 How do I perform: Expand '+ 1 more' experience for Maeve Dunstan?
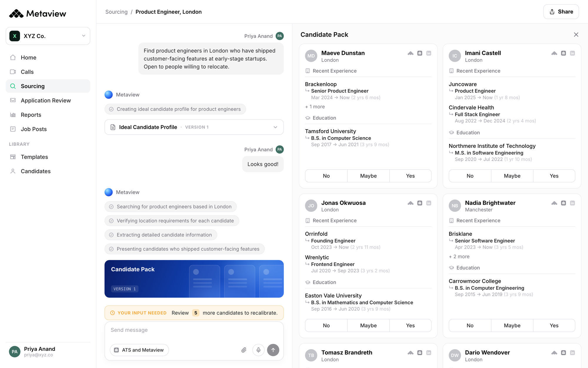[x=315, y=107]
